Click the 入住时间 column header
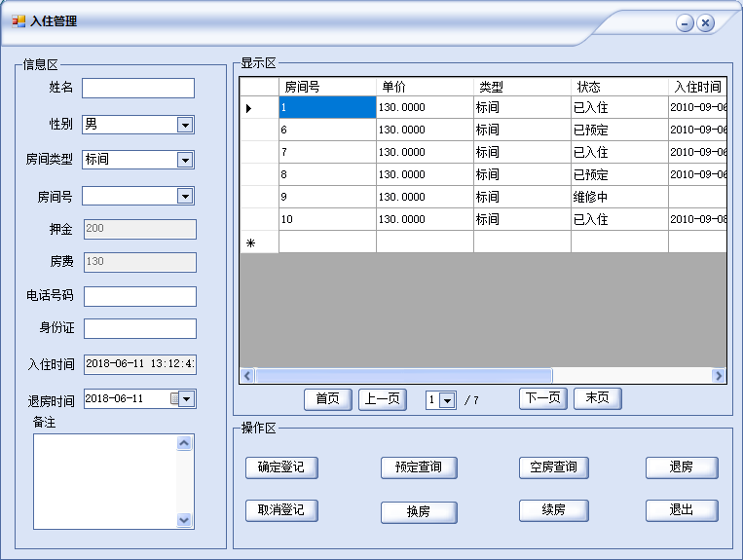Viewport: 743px width, 560px height. click(x=697, y=87)
